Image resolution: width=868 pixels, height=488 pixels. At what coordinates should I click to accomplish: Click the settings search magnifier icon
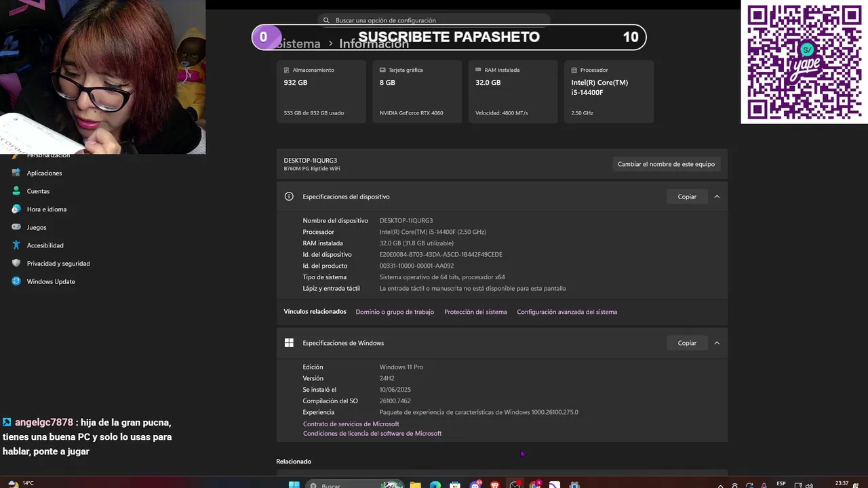(326, 20)
